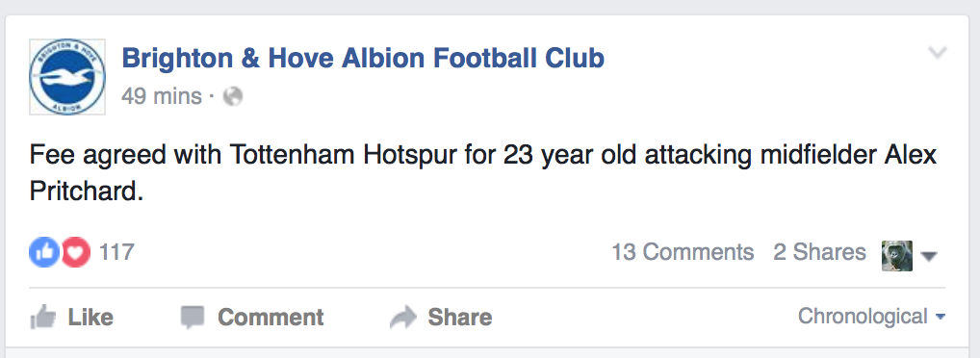This screenshot has width=980, height=358.
Task: Click the Brighton & Hove Albion club logo
Action: coord(66,77)
